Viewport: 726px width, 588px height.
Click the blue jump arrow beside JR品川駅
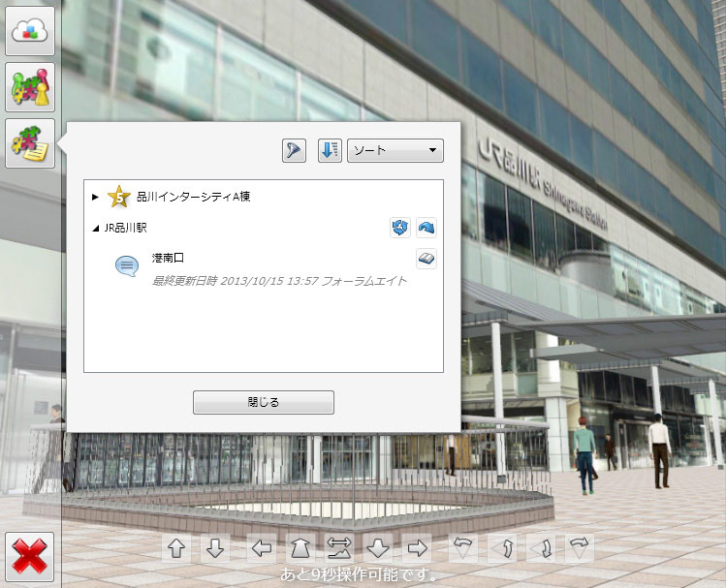click(x=426, y=228)
